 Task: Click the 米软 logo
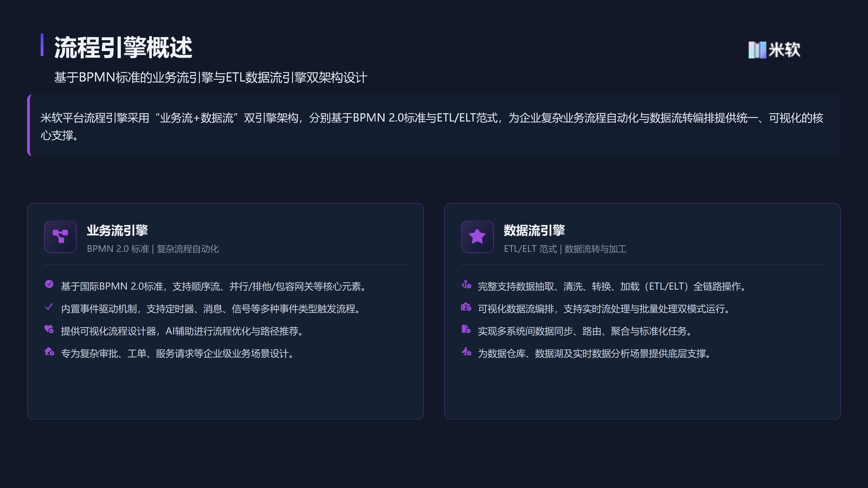click(774, 50)
